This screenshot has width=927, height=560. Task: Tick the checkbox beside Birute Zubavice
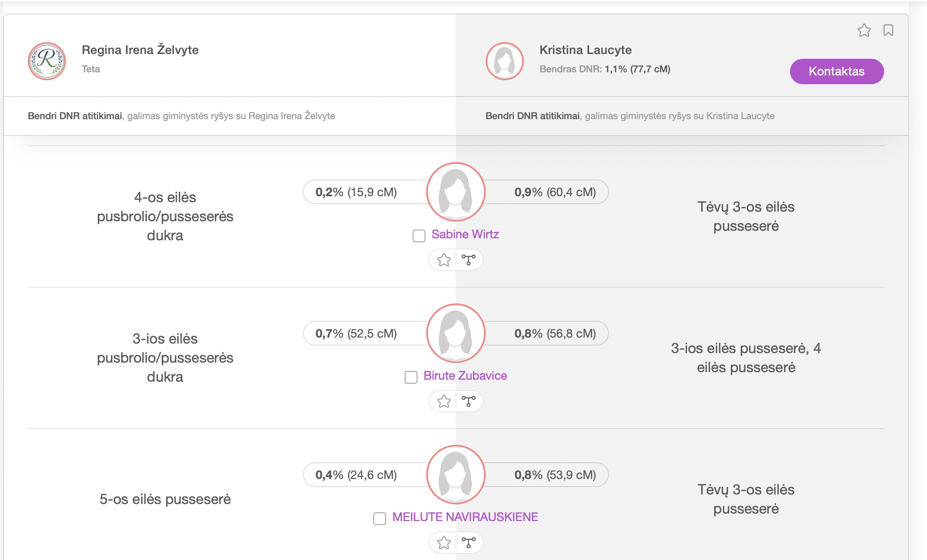tap(411, 377)
